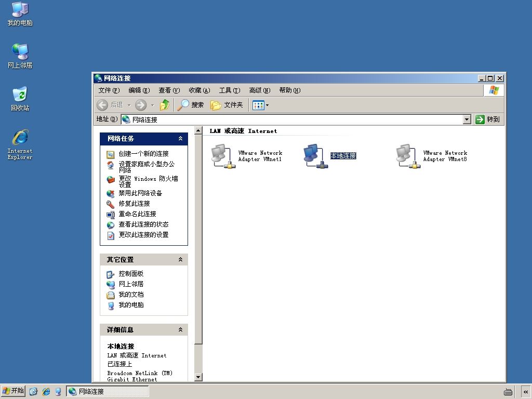This screenshot has height=399, width=532.
Task: Click the sidebar scroll down arrow
Action: [198, 377]
